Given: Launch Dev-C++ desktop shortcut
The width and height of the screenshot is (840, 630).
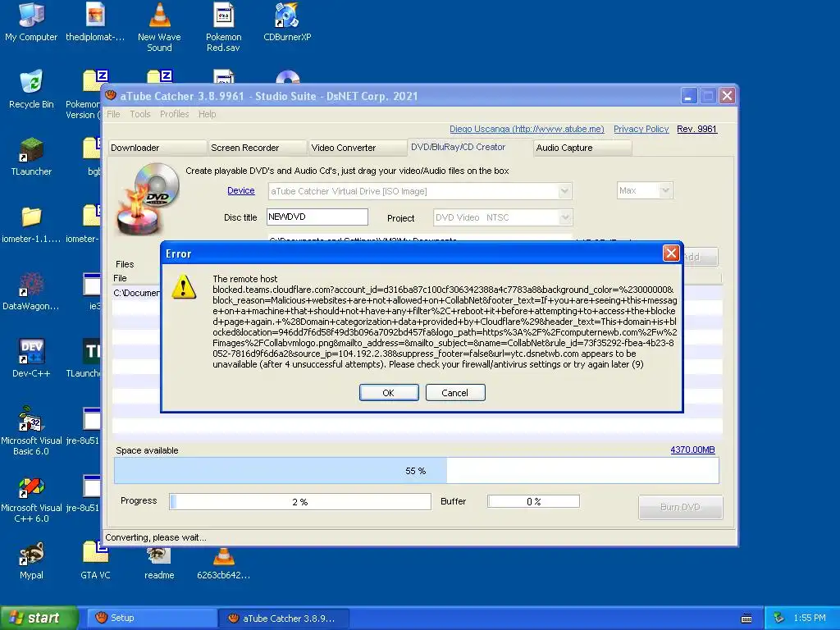Looking at the screenshot, I should pos(31,358).
